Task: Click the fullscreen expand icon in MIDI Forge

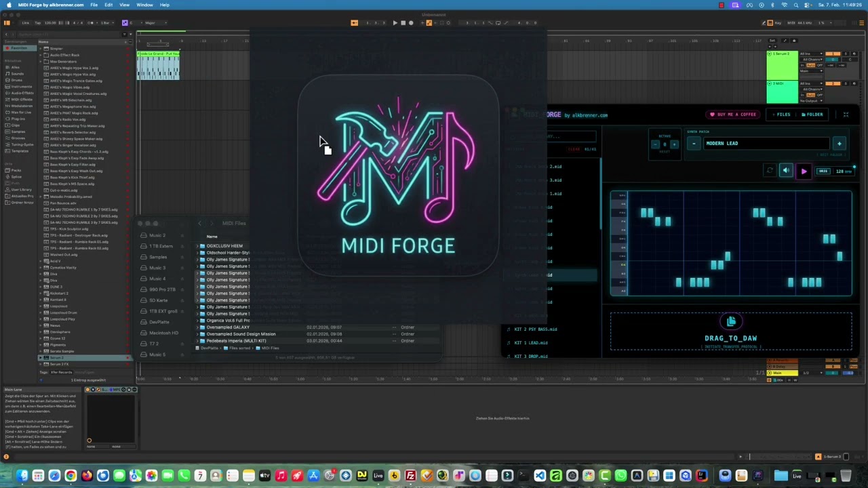Action: coord(846,115)
